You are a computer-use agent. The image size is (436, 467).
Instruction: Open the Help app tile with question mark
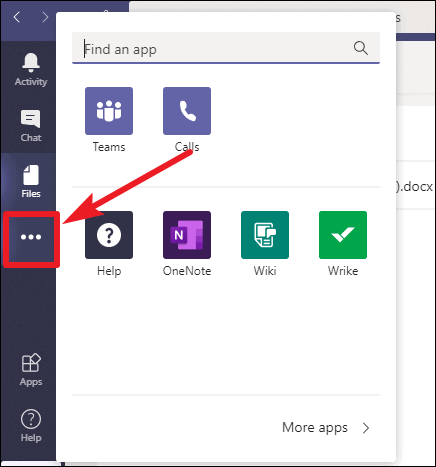click(109, 235)
